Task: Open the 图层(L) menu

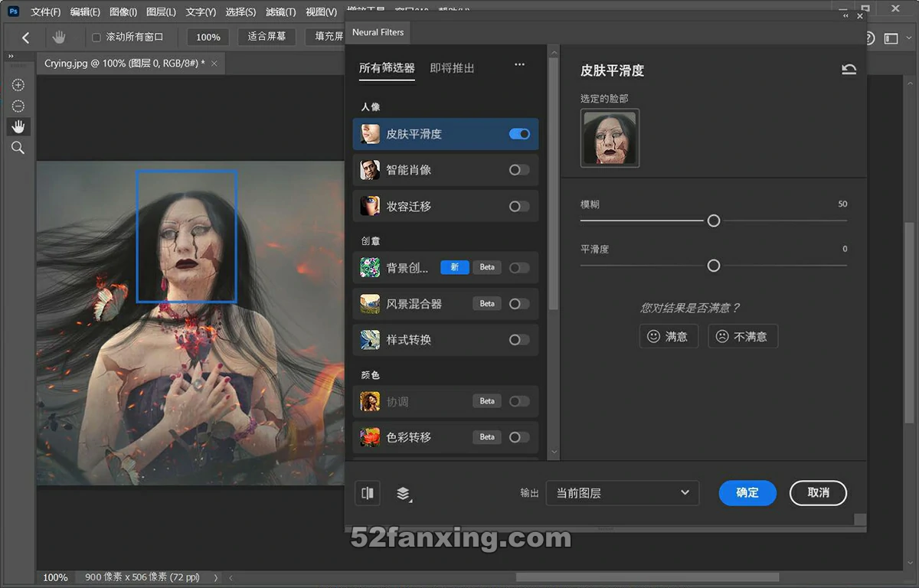Action: click(161, 11)
